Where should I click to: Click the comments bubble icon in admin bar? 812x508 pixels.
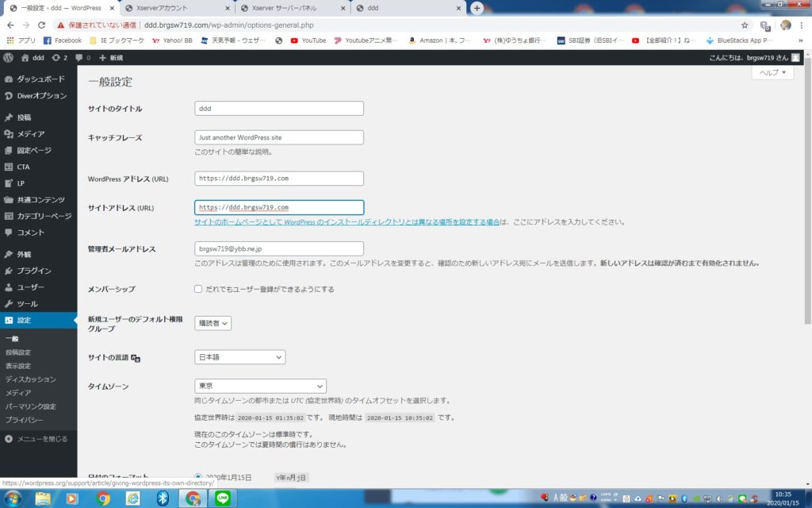coord(82,58)
